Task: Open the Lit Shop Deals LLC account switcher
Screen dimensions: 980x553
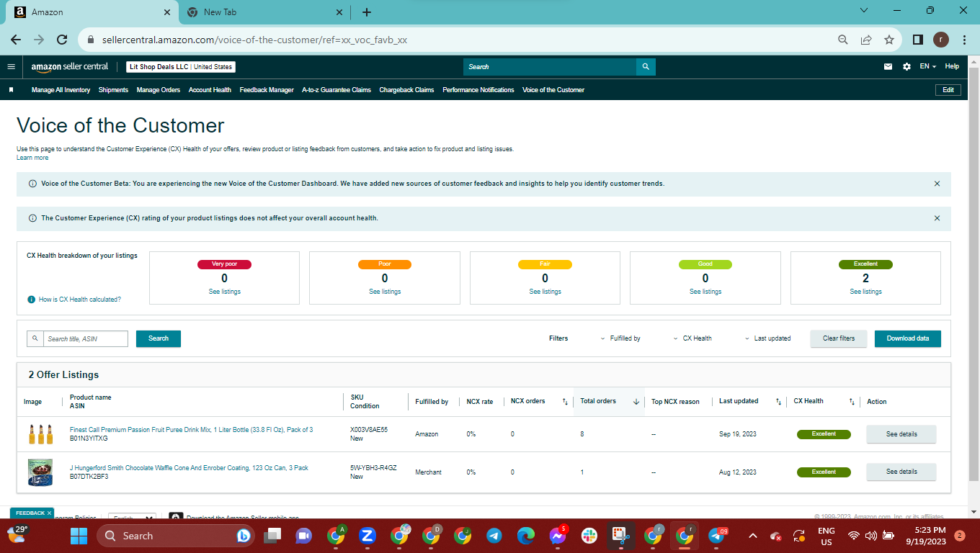Action: 180,67
